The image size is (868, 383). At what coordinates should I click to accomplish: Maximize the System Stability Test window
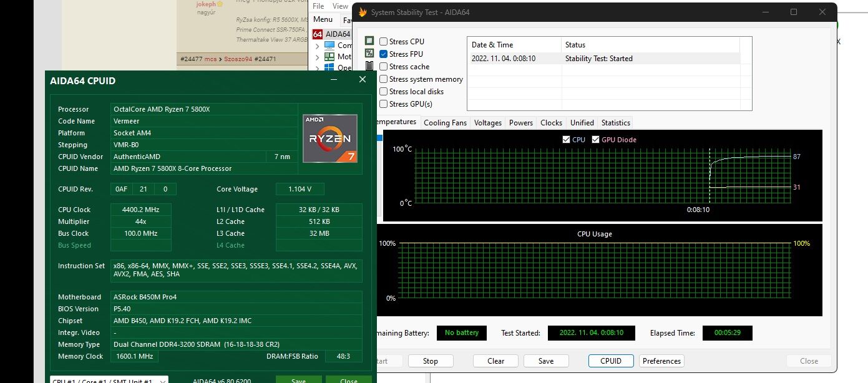click(794, 12)
